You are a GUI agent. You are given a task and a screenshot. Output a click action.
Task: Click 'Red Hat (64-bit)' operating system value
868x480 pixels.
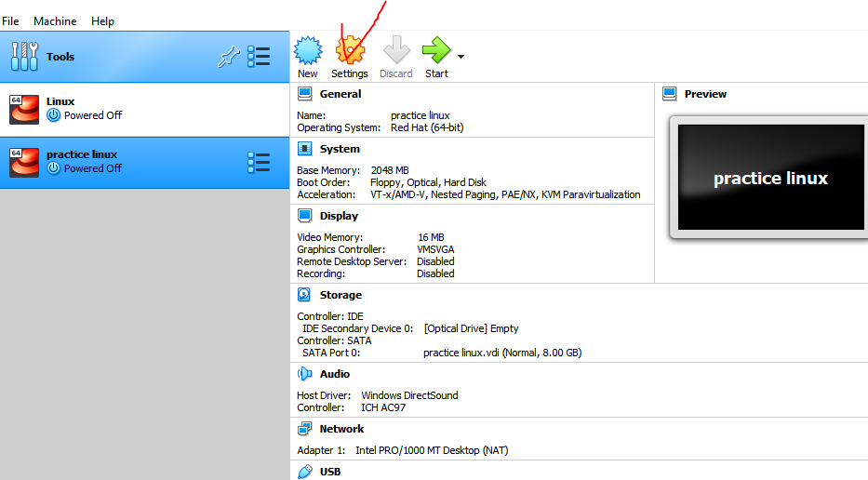[427, 127]
